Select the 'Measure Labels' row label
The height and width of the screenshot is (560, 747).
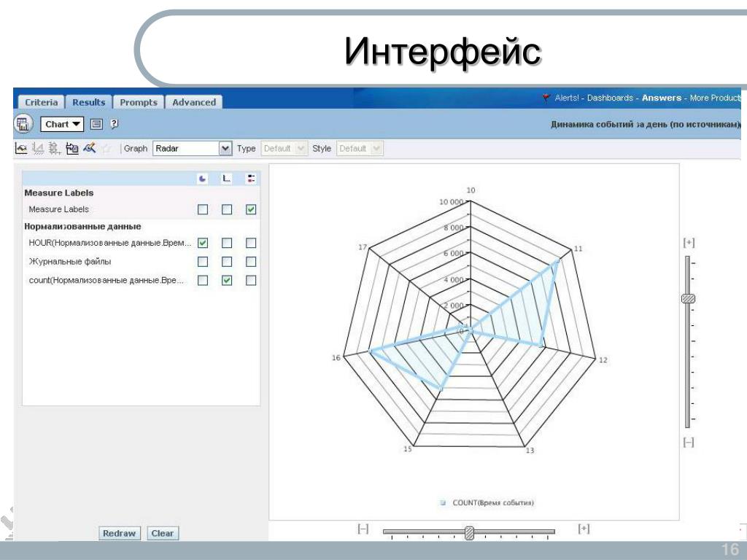[58, 209]
